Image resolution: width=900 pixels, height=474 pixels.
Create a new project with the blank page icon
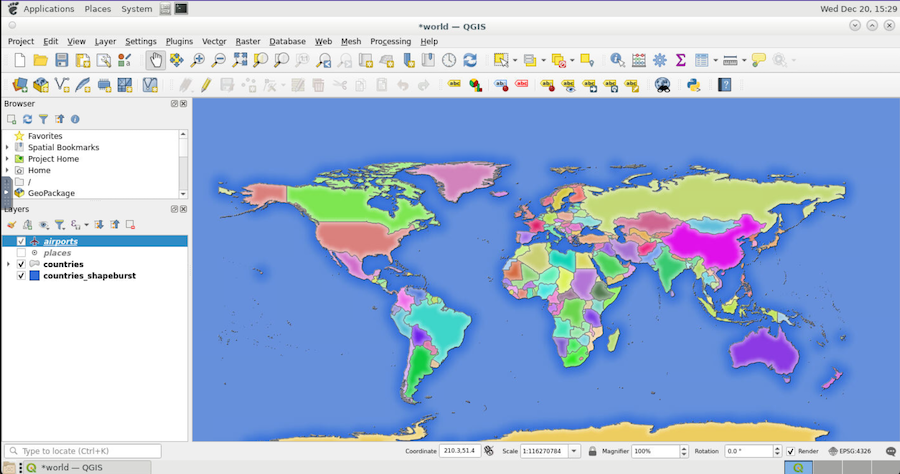[x=20, y=60]
